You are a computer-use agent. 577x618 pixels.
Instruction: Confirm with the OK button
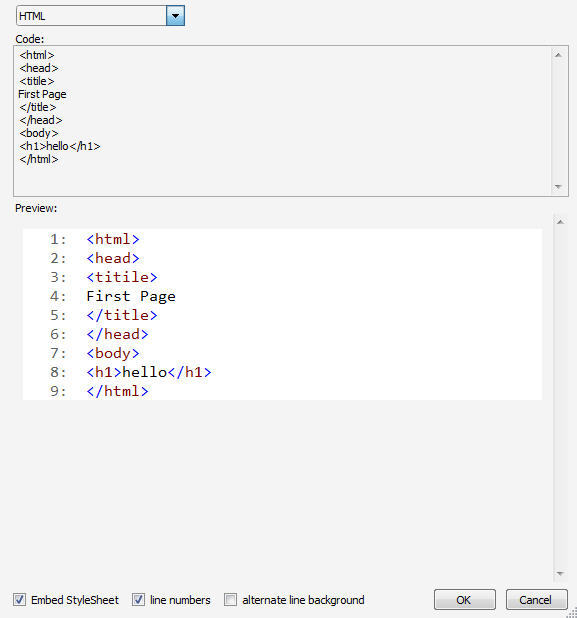[x=465, y=599]
